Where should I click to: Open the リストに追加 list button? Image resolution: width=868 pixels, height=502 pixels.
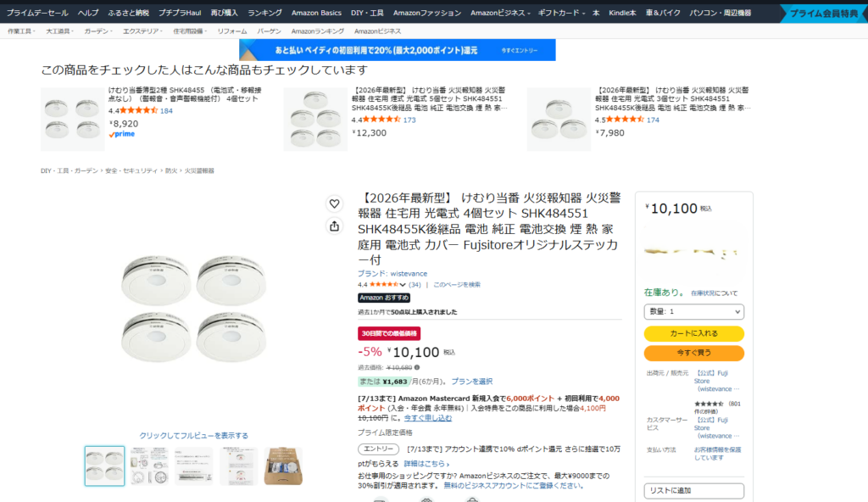coord(693,490)
